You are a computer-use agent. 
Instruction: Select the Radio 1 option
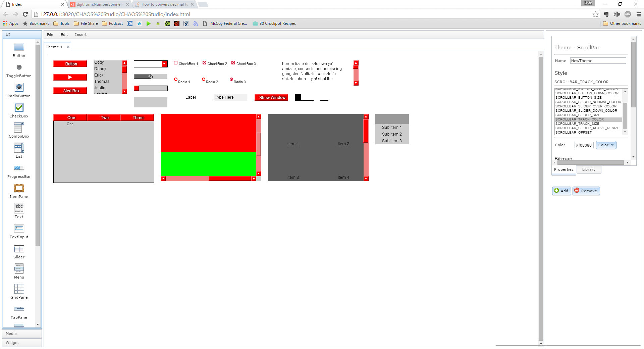coord(176,80)
